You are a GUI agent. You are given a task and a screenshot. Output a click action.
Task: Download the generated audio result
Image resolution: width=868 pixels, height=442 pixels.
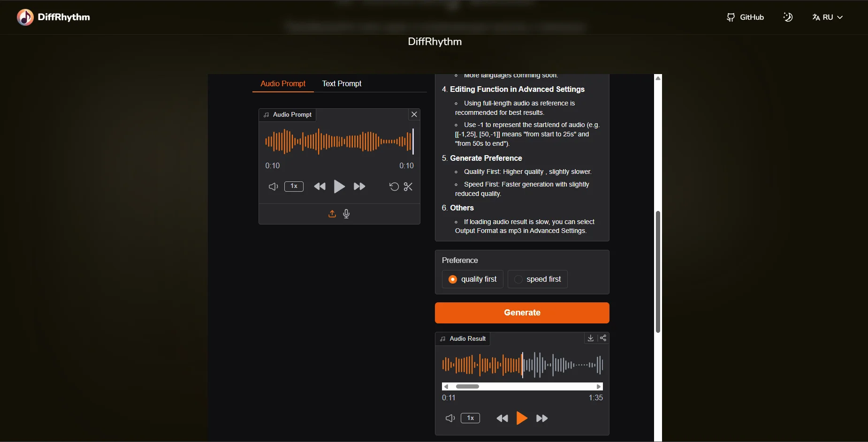click(x=590, y=338)
